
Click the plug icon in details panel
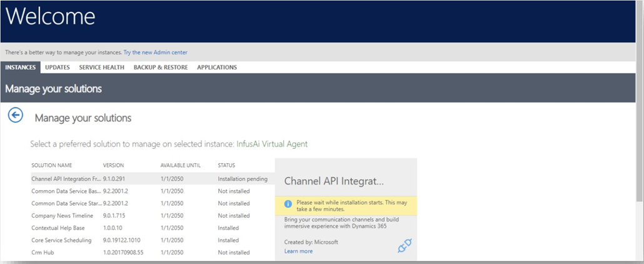[x=405, y=245]
